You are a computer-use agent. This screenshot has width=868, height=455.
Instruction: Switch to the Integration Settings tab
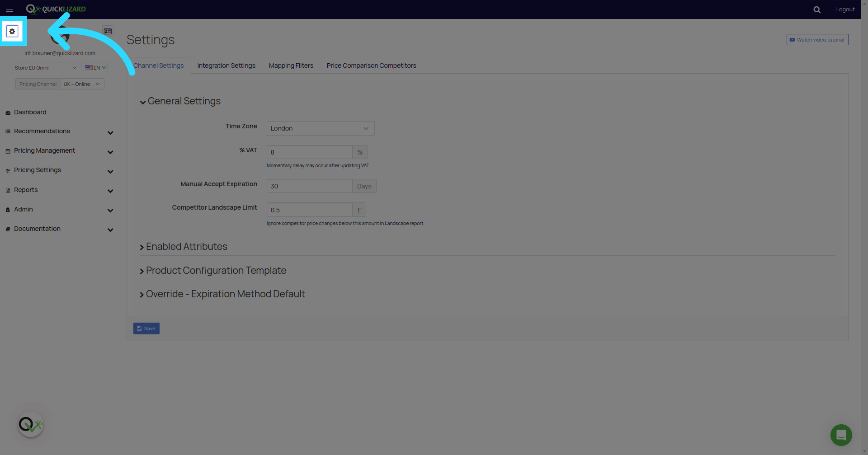226,66
